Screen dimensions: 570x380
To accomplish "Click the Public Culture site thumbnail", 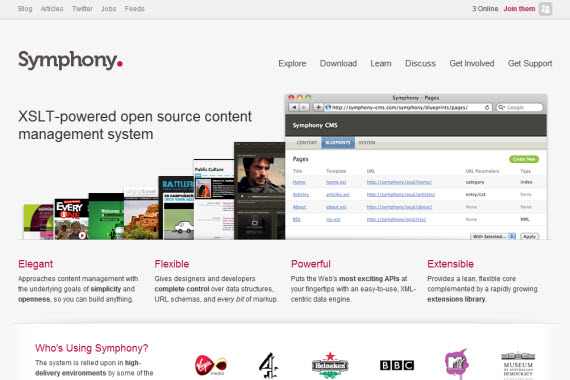I will pyautogui.click(x=214, y=199).
